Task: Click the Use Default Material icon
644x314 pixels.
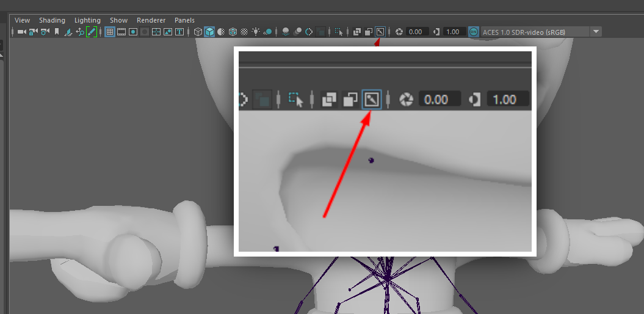Action: point(221,32)
